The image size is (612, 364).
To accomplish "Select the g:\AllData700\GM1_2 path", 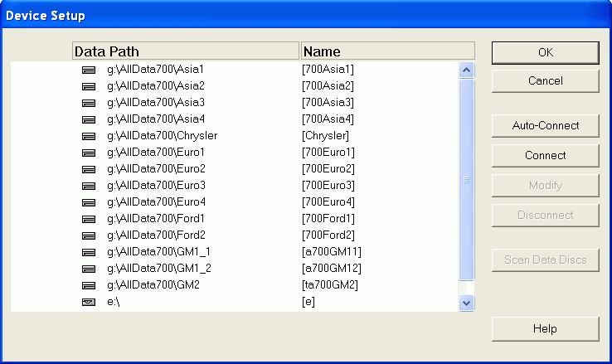I will coord(159,269).
